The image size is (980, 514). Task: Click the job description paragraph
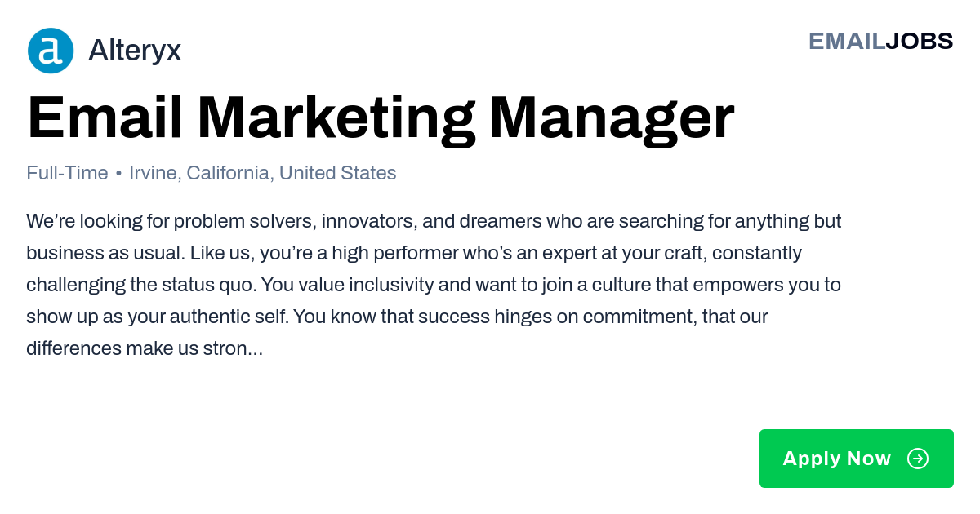point(434,285)
